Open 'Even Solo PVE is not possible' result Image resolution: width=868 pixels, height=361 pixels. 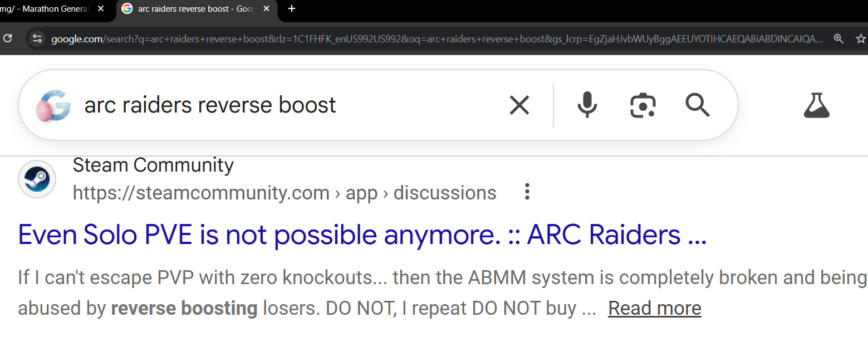click(362, 235)
